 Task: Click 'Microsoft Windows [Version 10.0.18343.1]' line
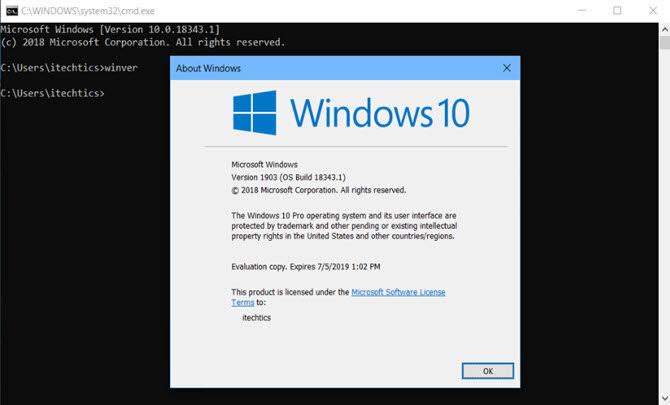coord(110,29)
